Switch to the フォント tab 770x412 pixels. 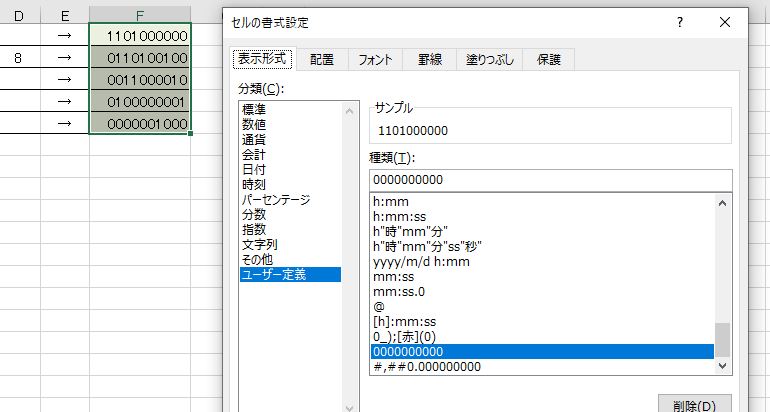tap(375, 59)
